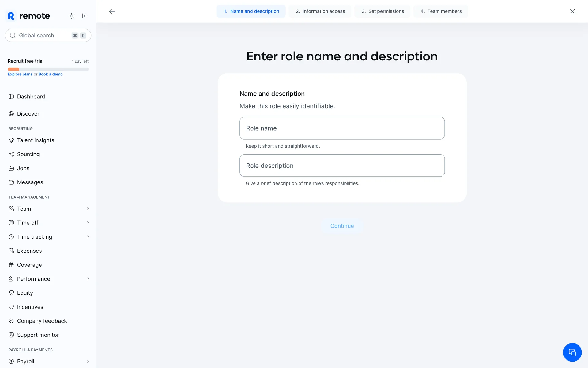Viewport: 588px width, 368px height.
Task: Open Incentives via the heart icon
Action: [x=11, y=307]
